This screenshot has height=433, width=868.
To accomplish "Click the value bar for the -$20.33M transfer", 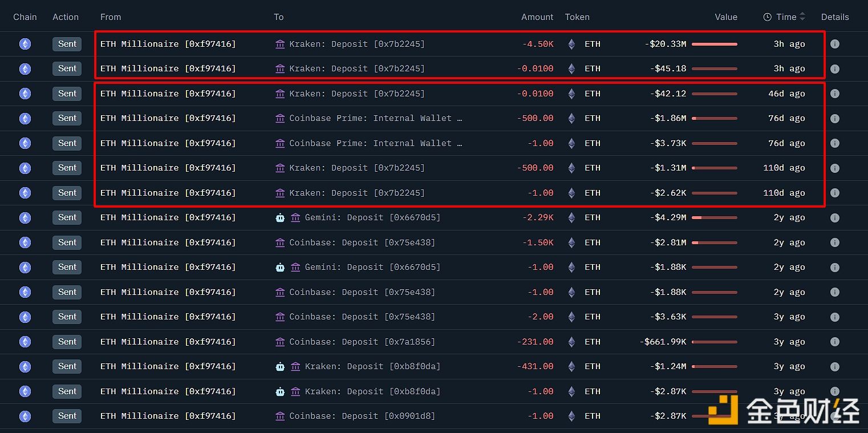I will click(x=714, y=44).
